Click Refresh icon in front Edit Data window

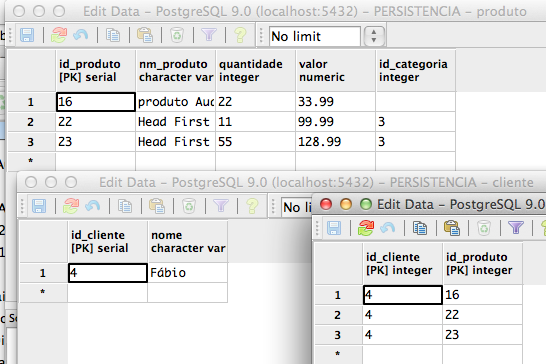[366, 229]
